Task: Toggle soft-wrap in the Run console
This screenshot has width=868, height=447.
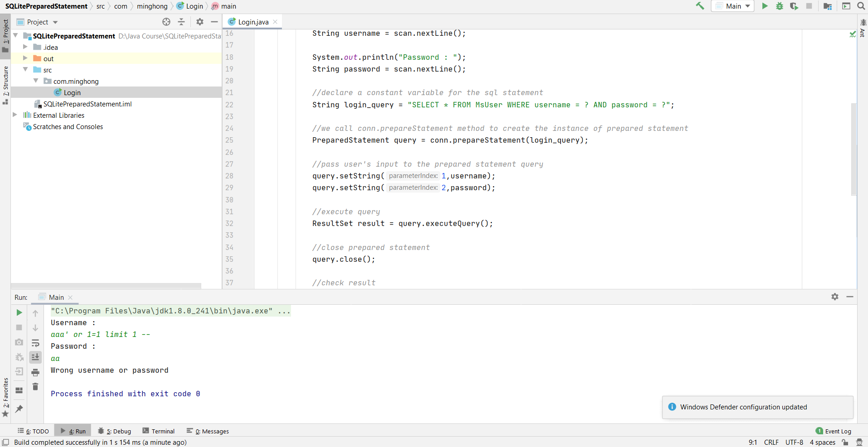Action: 35,343
